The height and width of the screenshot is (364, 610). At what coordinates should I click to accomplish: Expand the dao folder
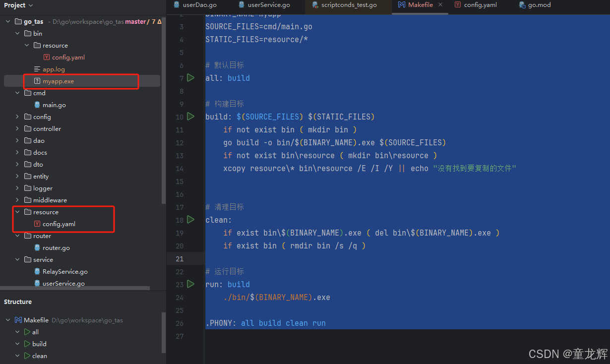tap(17, 141)
